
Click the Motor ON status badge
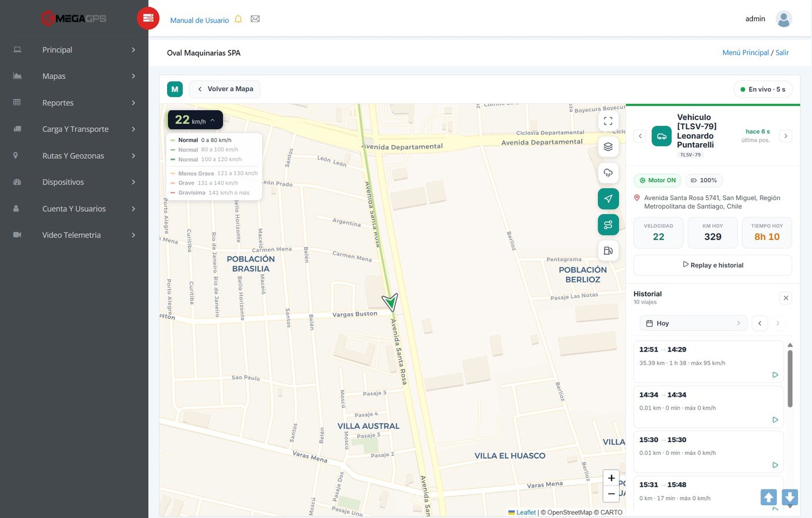pyautogui.click(x=658, y=180)
